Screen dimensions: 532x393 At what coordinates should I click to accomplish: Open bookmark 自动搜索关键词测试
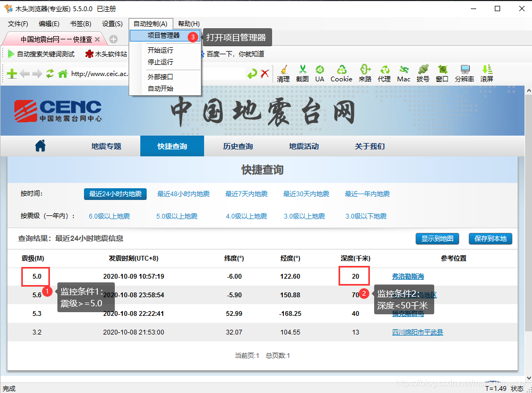[x=41, y=54]
